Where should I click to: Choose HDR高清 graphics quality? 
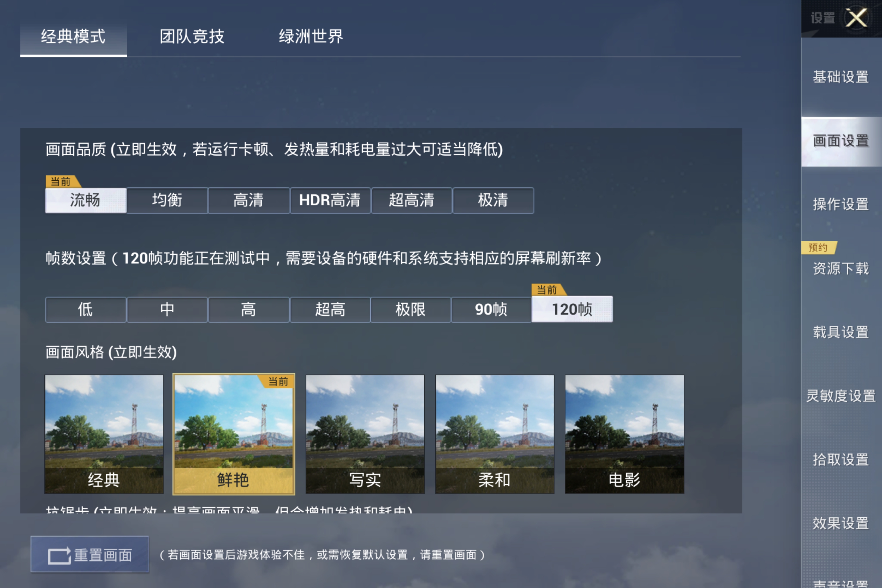(x=330, y=200)
